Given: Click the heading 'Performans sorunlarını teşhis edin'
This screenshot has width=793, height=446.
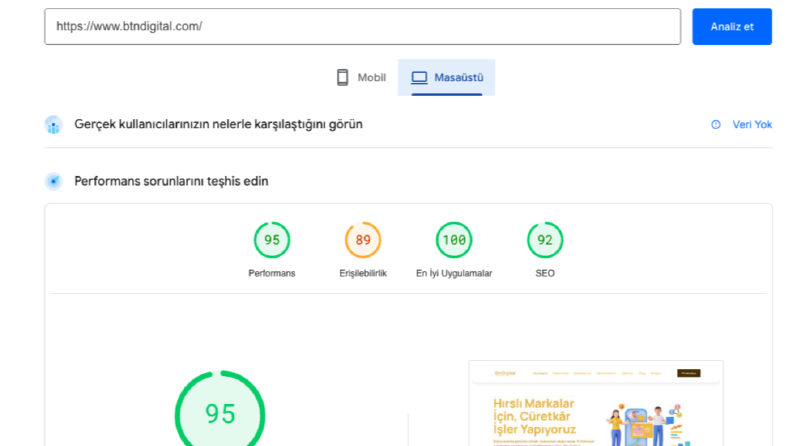Looking at the screenshot, I should point(171,181).
